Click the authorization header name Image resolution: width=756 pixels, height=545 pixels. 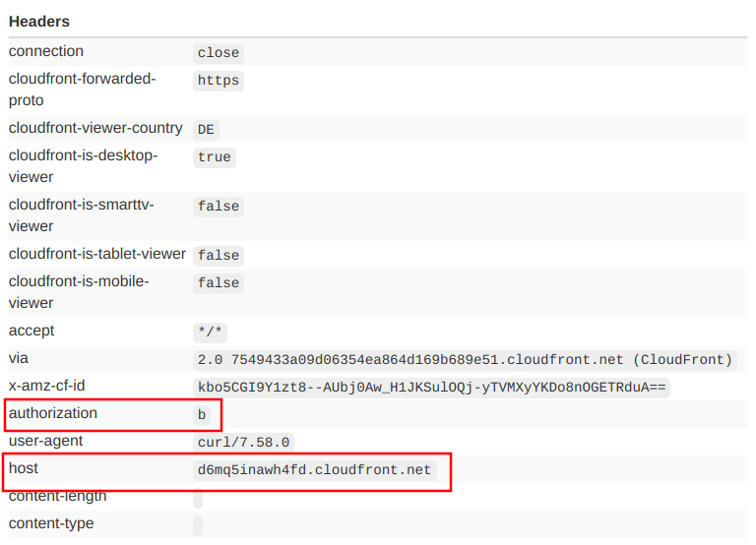[53, 413]
